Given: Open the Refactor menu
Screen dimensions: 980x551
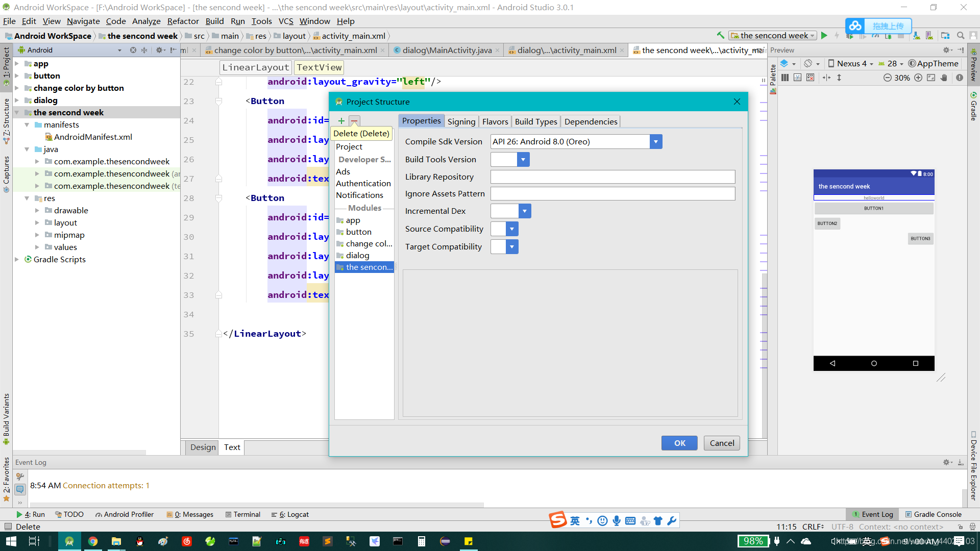Looking at the screenshot, I should (183, 21).
